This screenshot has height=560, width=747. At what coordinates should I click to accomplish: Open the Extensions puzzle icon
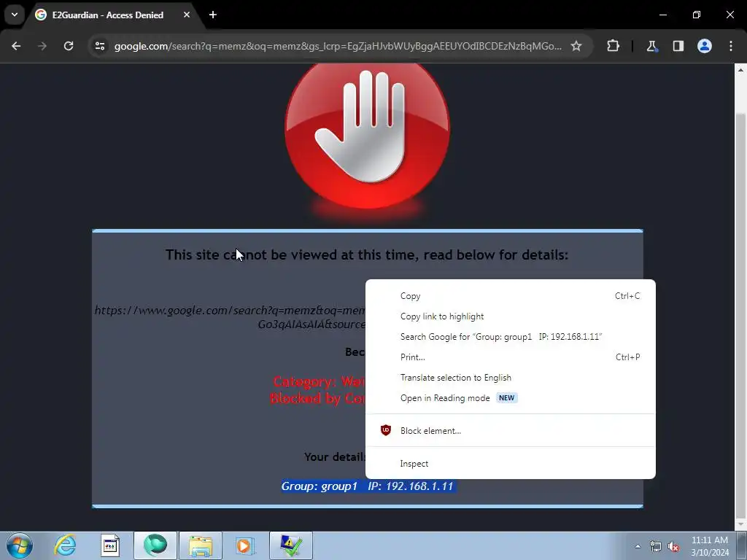[x=613, y=46]
